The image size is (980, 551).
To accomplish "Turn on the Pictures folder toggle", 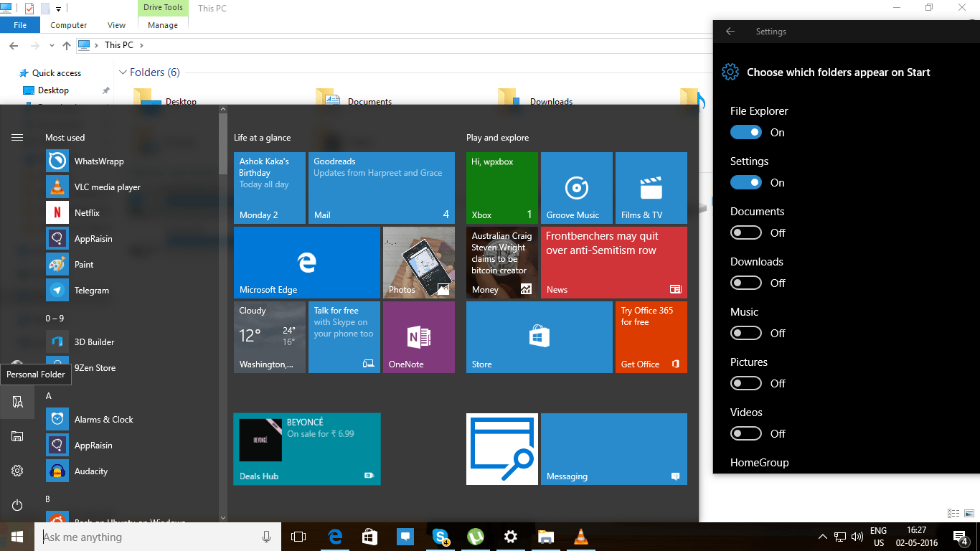I will 746,384.
